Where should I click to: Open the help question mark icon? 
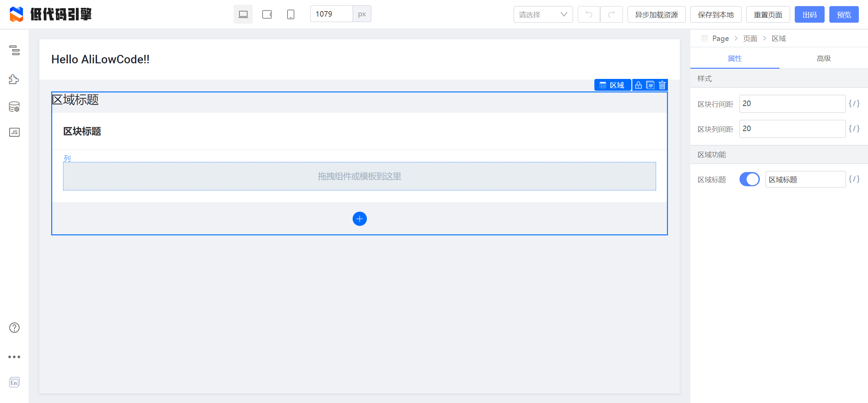click(14, 327)
